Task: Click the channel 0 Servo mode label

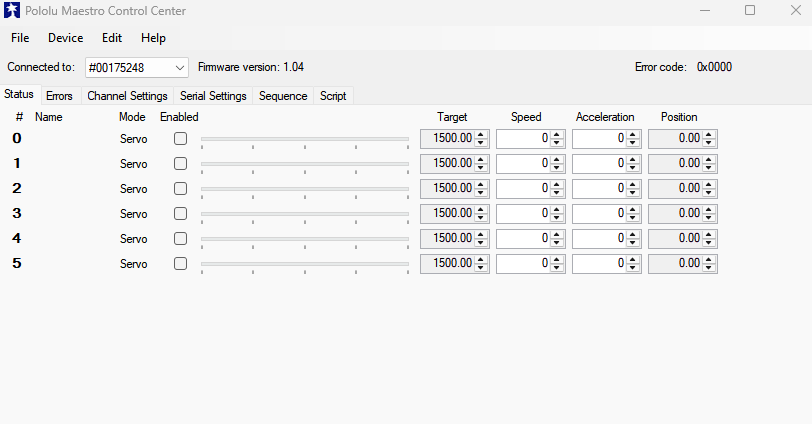Action: point(134,139)
